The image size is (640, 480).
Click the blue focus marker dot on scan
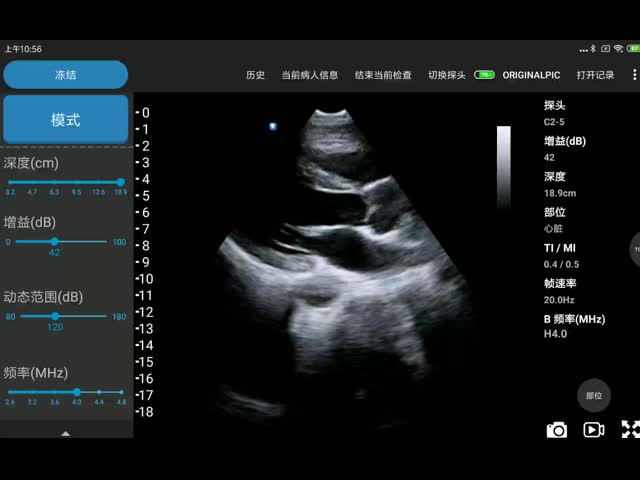[273, 126]
